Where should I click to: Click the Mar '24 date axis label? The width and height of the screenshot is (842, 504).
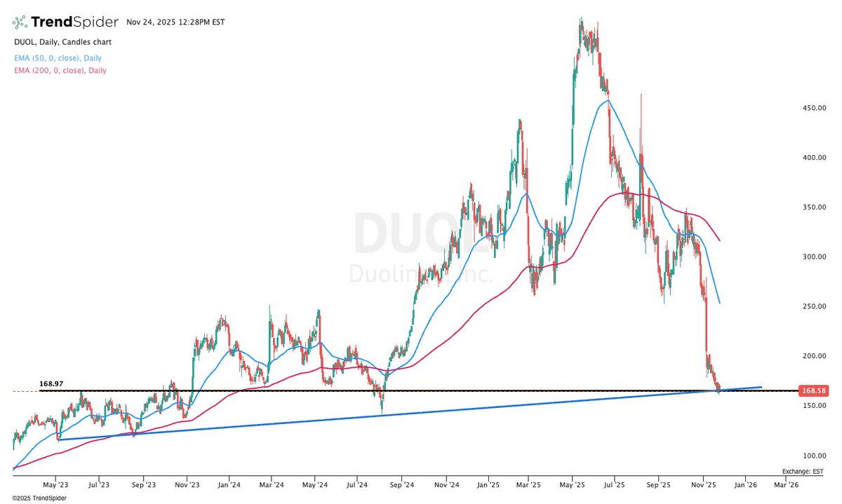coord(271,484)
